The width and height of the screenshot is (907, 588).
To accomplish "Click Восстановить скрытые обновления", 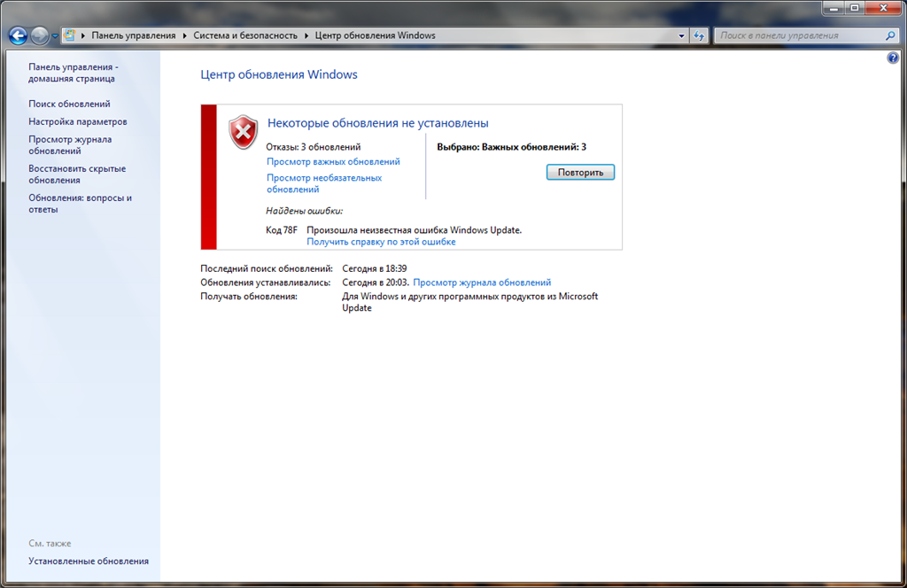I will pos(77,174).
